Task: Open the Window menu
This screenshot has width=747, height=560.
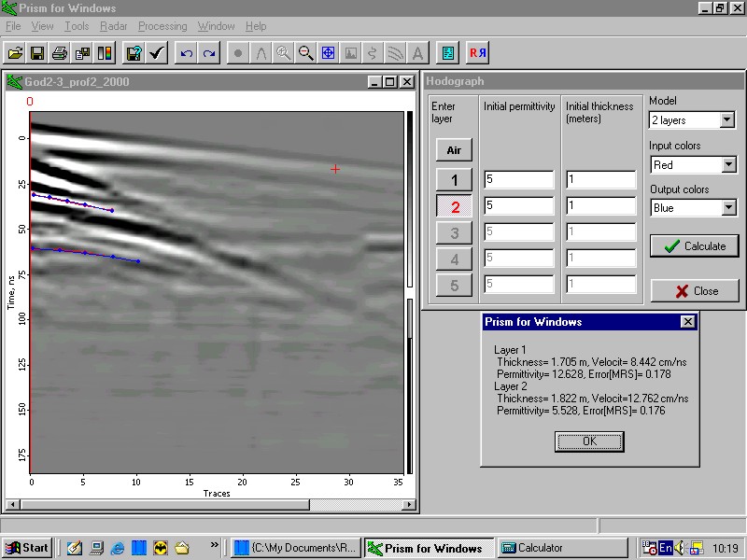Action: point(216,26)
